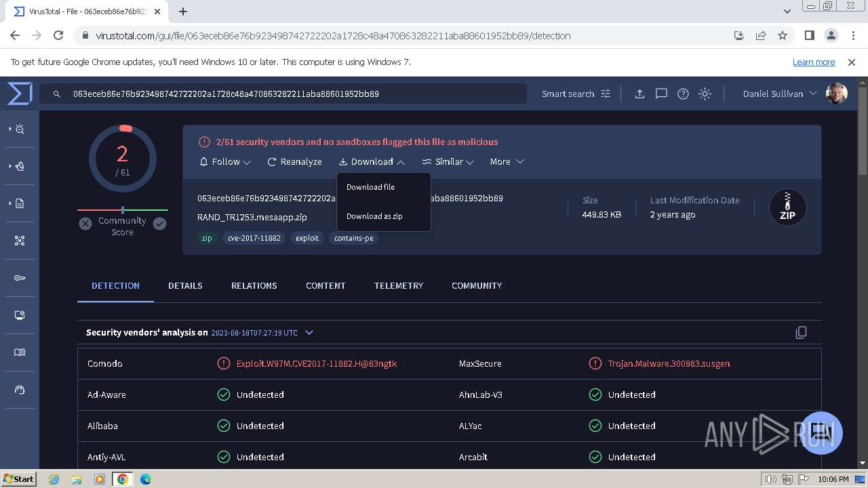This screenshot has width=868, height=488.
Task: Collapse the Download dropdown
Action: click(372, 162)
